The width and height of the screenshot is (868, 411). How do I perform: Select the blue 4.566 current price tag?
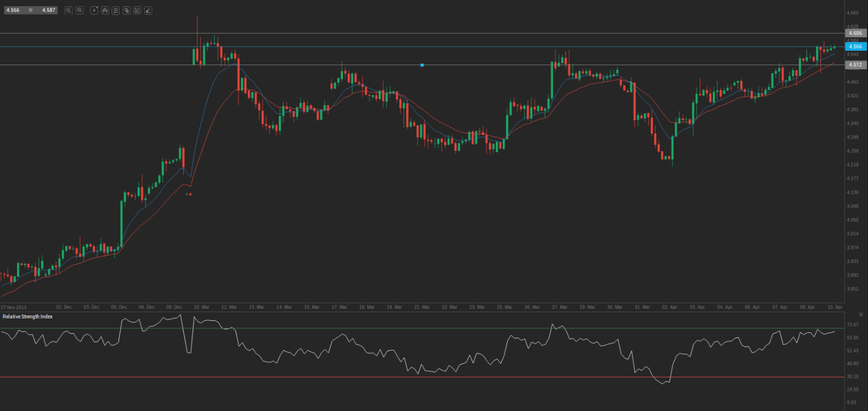pyautogui.click(x=855, y=47)
